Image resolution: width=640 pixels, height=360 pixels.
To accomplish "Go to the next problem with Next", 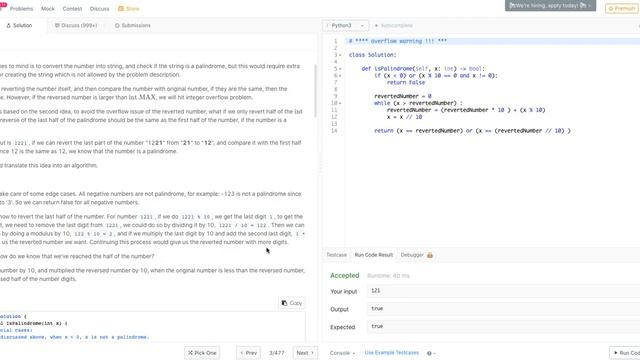I will 305,353.
